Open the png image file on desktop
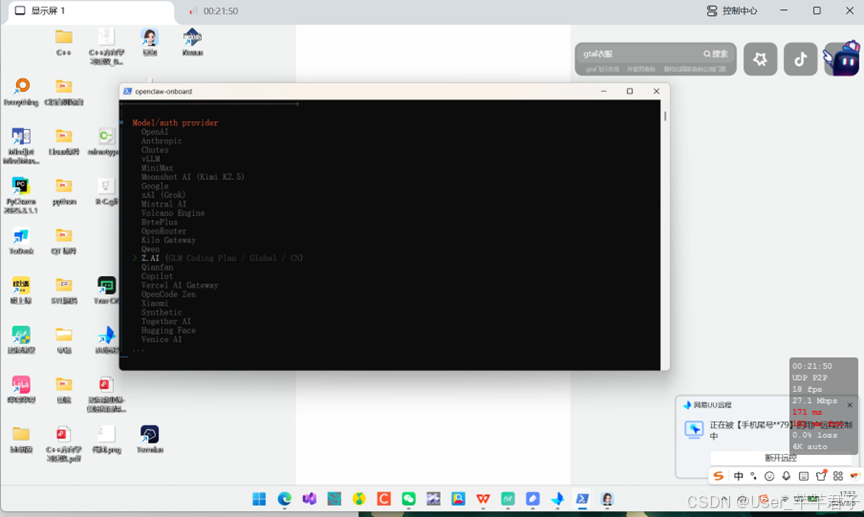This screenshot has height=517, width=864. (106, 439)
